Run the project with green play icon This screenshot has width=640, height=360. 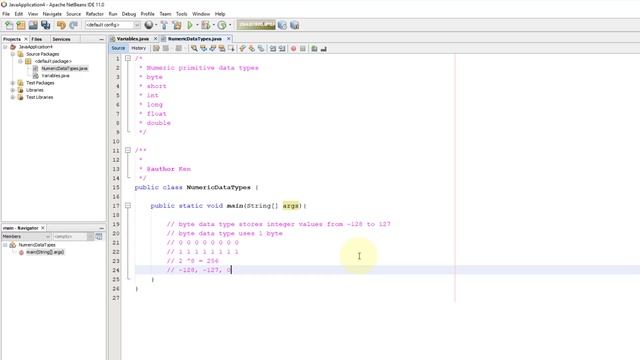190,25
